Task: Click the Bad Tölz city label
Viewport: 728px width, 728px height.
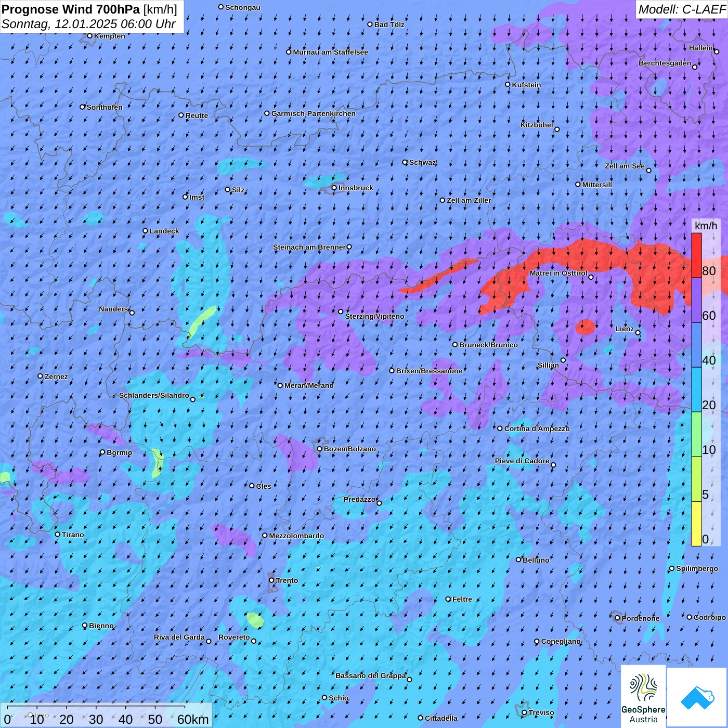Action: click(389, 24)
